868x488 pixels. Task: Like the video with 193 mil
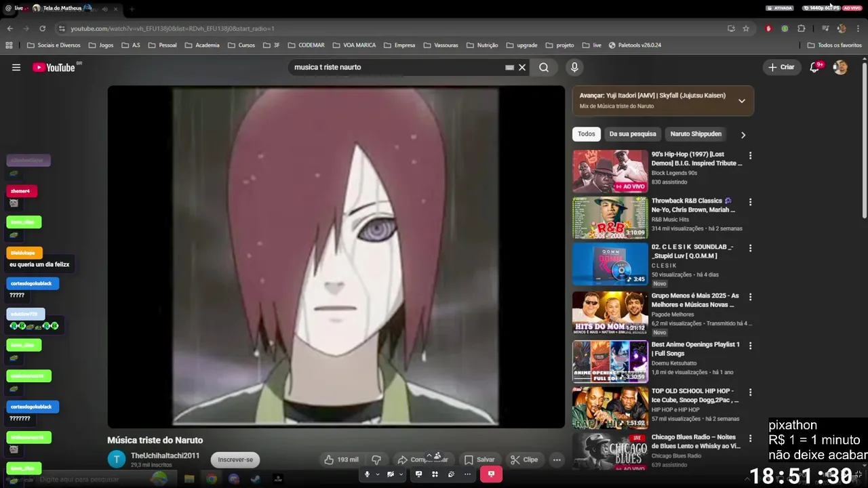pyautogui.click(x=341, y=460)
